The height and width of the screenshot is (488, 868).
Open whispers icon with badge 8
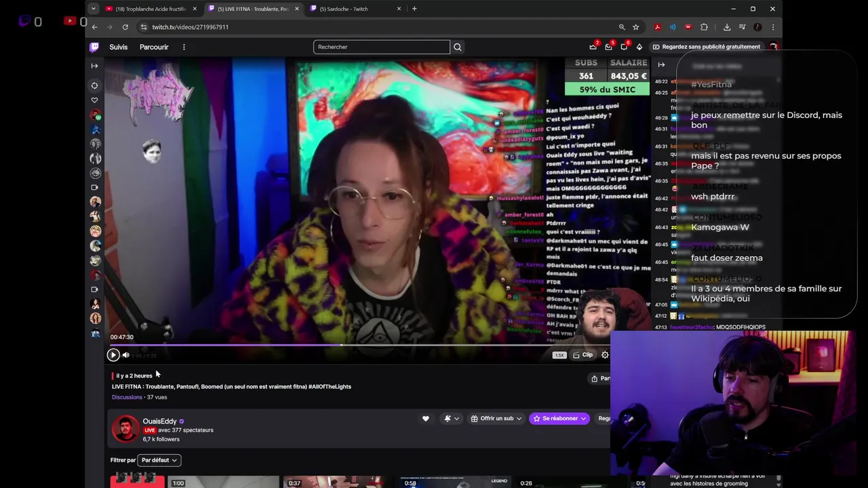pyautogui.click(x=625, y=46)
